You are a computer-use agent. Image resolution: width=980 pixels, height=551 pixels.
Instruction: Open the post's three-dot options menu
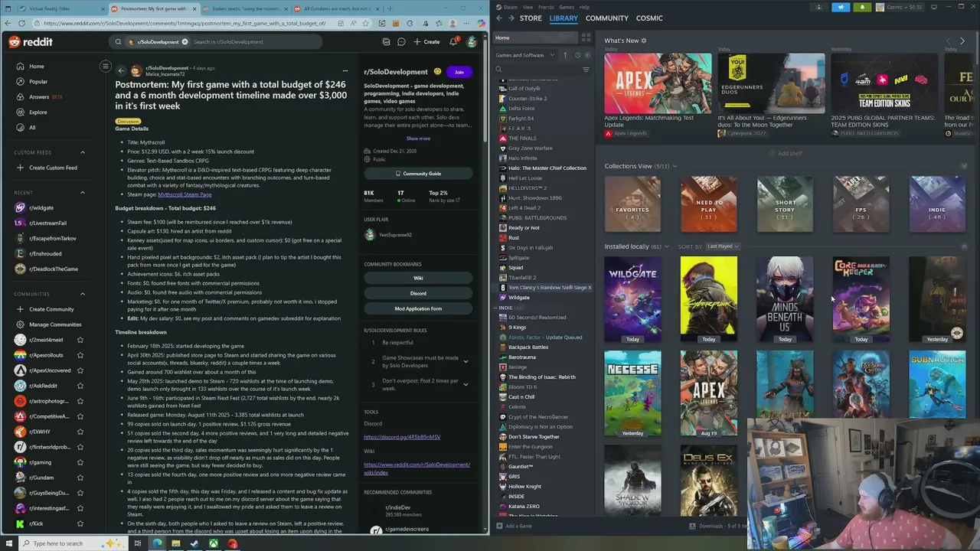pyautogui.click(x=345, y=71)
